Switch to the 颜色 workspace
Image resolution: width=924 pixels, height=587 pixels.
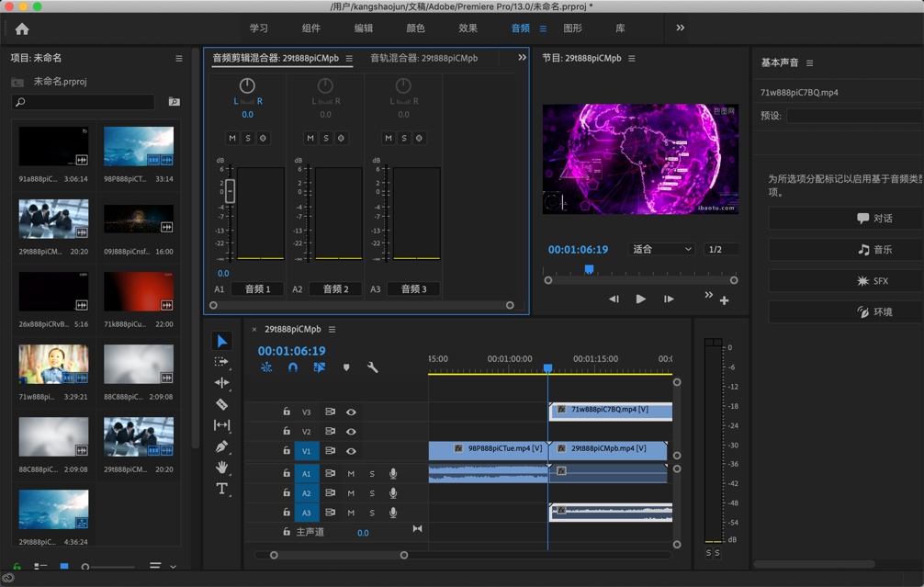(x=416, y=28)
